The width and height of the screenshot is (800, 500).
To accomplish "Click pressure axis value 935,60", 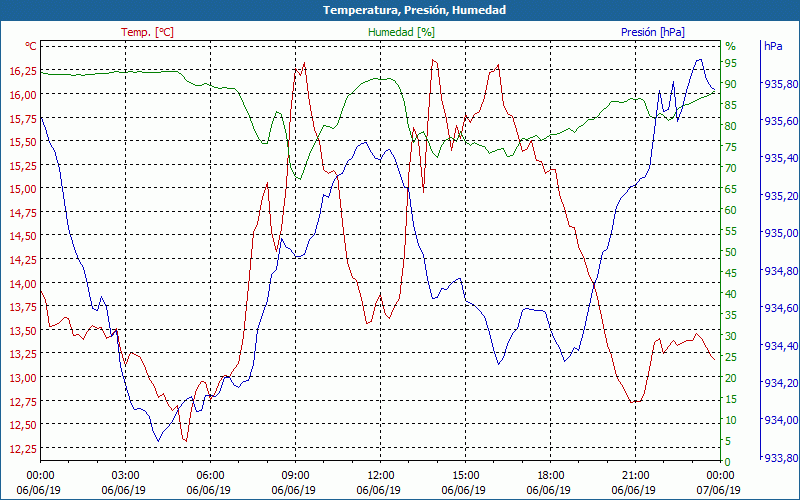I will coord(781,121).
